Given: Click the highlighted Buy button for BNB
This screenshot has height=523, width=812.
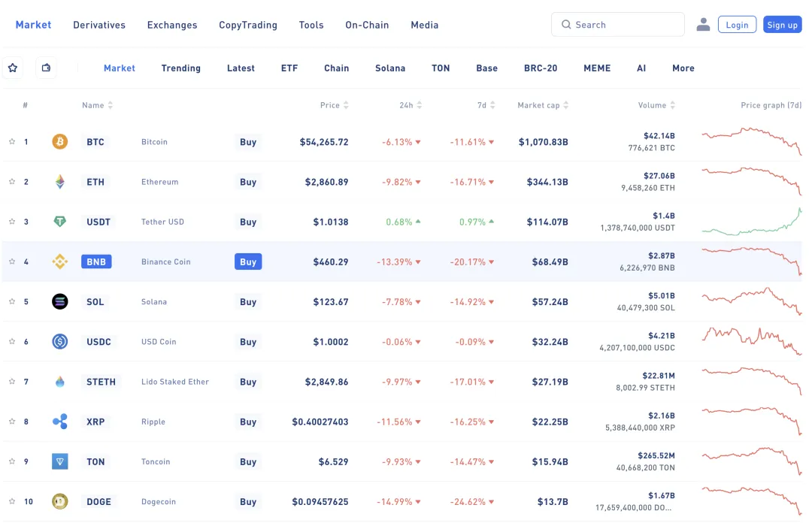Looking at the screenshot, I should (248, 261).
